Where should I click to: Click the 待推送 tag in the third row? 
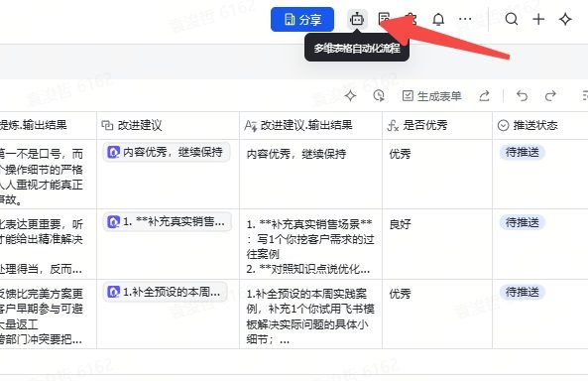tap(522, 292)
